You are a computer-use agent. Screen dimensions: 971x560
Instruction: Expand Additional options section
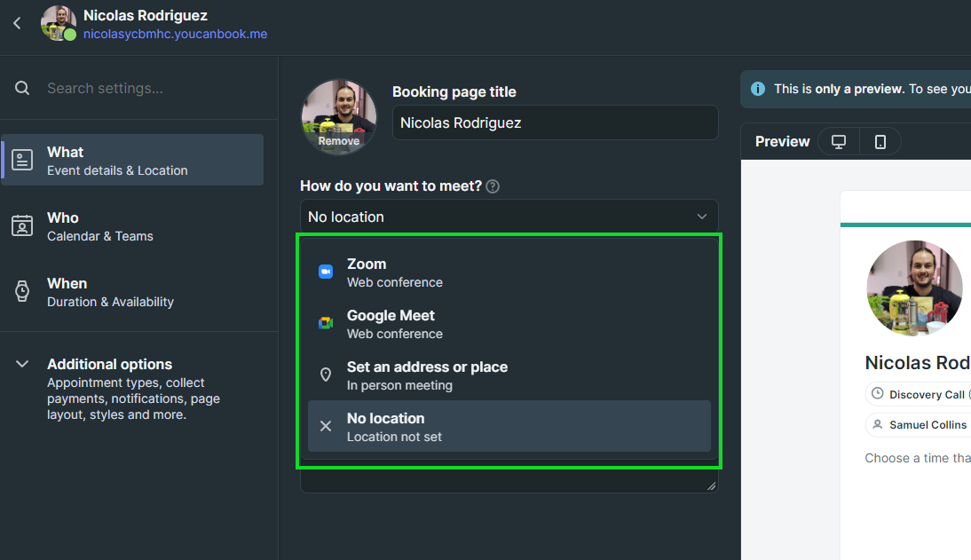[x=133, y=389]
